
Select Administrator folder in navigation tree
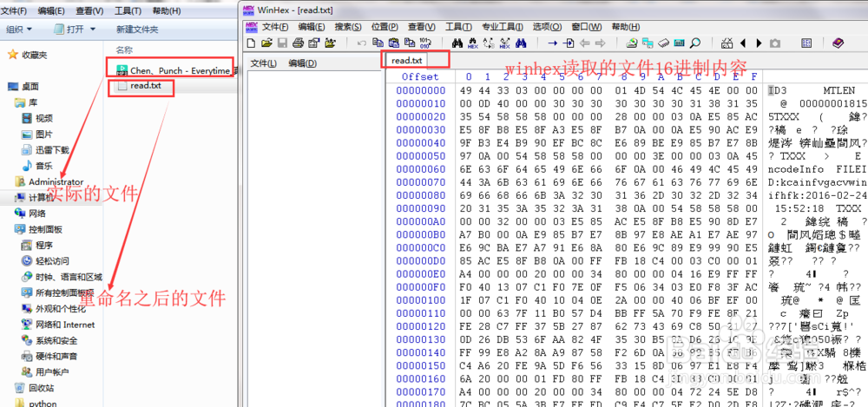tap(49, 181)
